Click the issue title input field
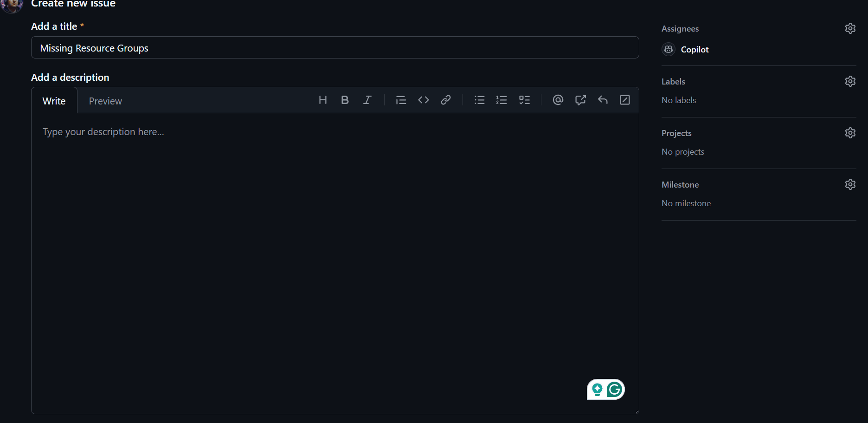This screenshot has height=423, width=868. click(335, 47)
